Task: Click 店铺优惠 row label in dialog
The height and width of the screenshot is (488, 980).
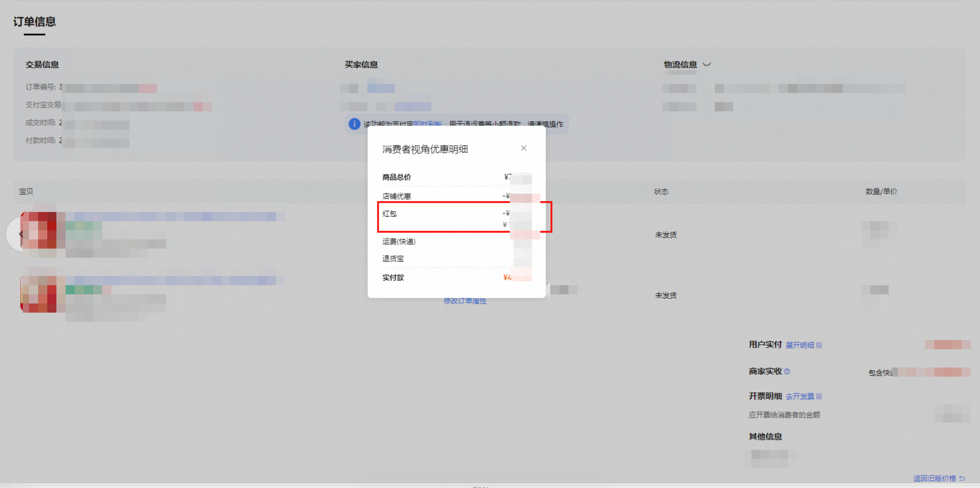Action: click(396, 196)
